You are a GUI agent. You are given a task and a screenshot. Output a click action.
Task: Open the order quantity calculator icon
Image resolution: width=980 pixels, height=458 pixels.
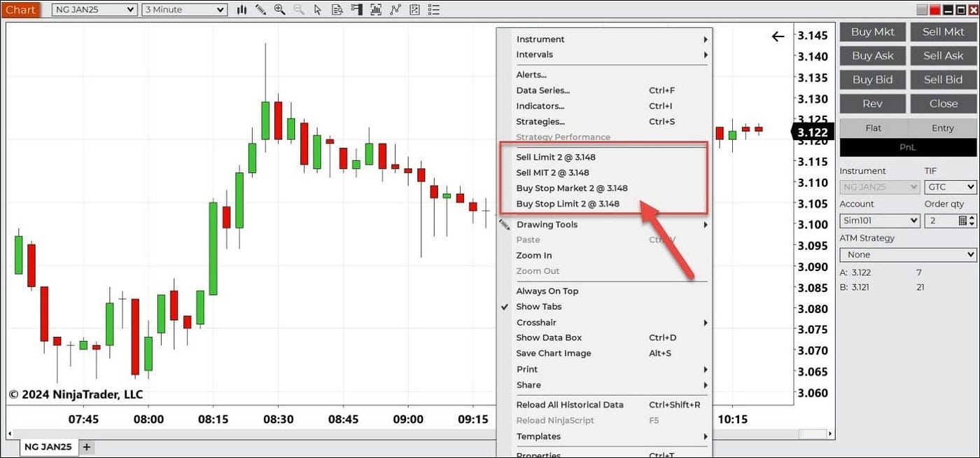tap(962, 221)
